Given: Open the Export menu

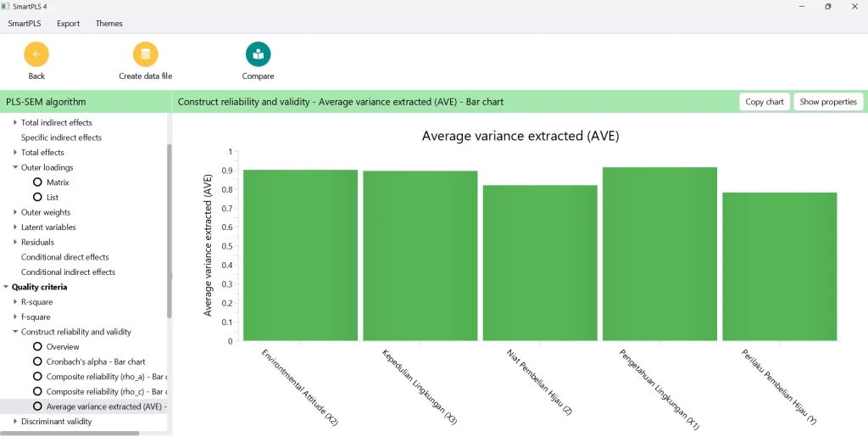Looking at the screenshot, I should (x=68, y=24).
